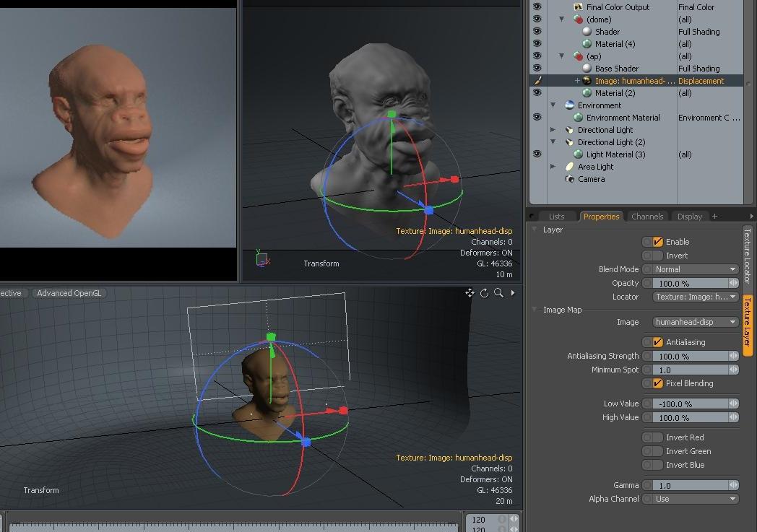Open the Alpha Channel dropdown

tap(696, 499)
